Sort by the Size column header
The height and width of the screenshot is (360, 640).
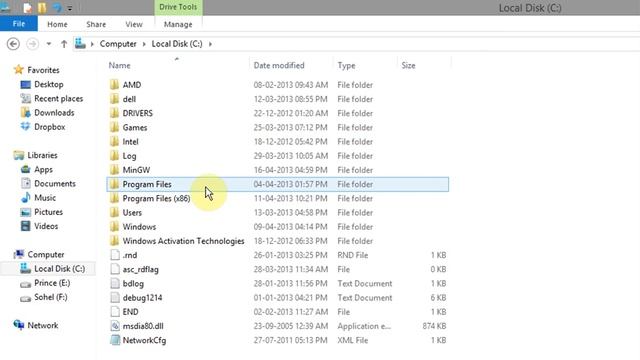(x=408, y=65)
